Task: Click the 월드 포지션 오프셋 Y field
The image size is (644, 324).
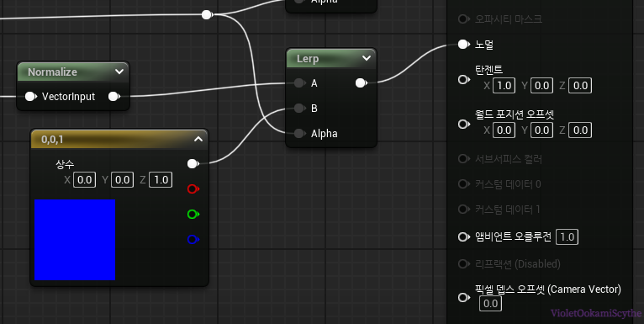Action: tap(542, 130)
